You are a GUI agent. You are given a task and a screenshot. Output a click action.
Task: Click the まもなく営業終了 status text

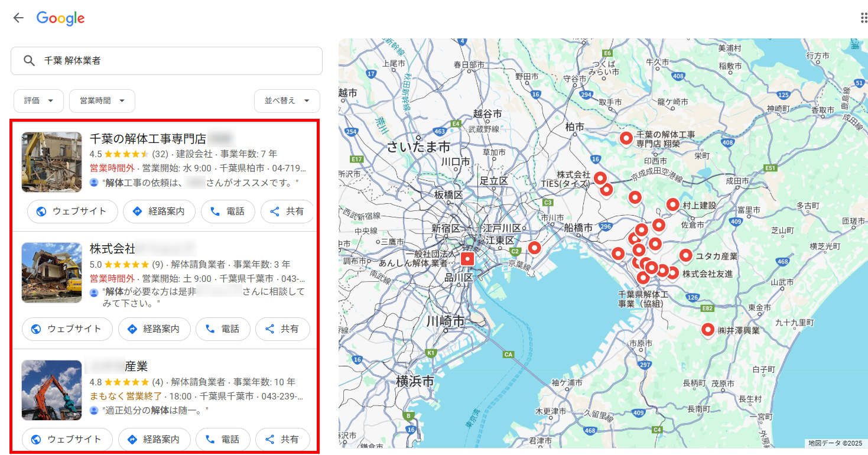coord(126,396)
